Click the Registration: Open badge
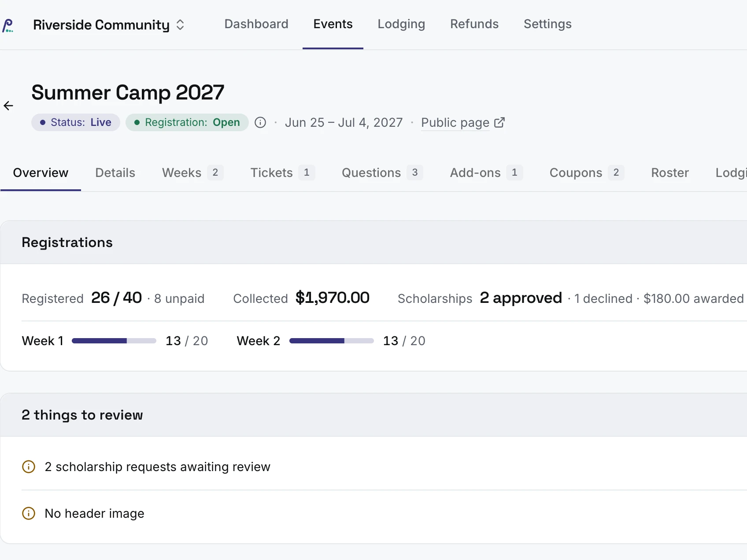Image resolution: width=747 pixels, height=560 pixels. [x=187, y=122]
